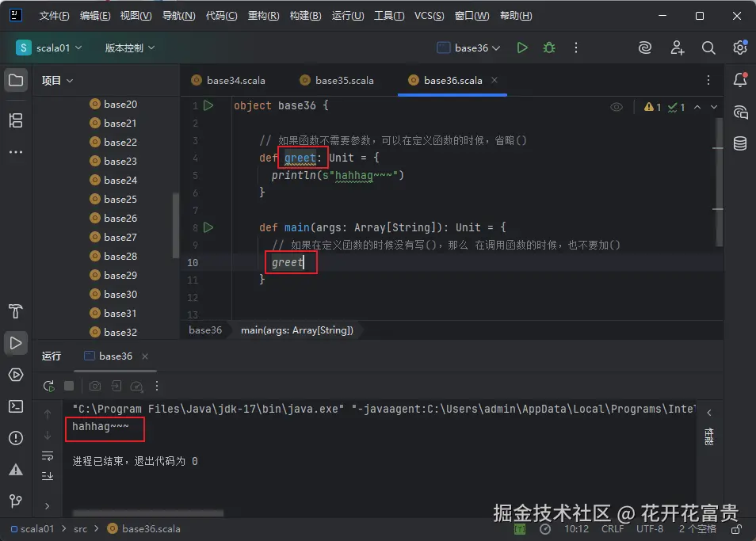Open the Project tool window folder icon

point(15,80)
